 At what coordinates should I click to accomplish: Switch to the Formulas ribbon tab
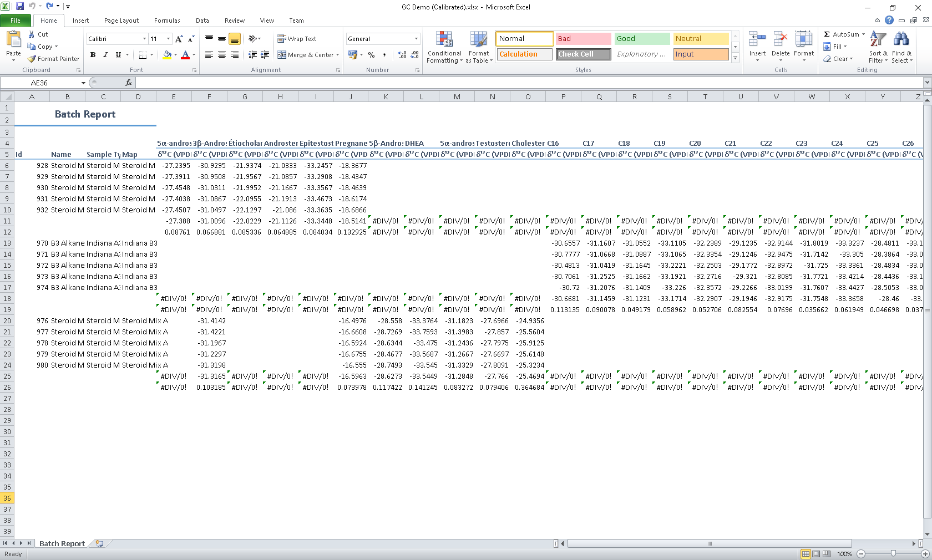click(x=167, y=21)
